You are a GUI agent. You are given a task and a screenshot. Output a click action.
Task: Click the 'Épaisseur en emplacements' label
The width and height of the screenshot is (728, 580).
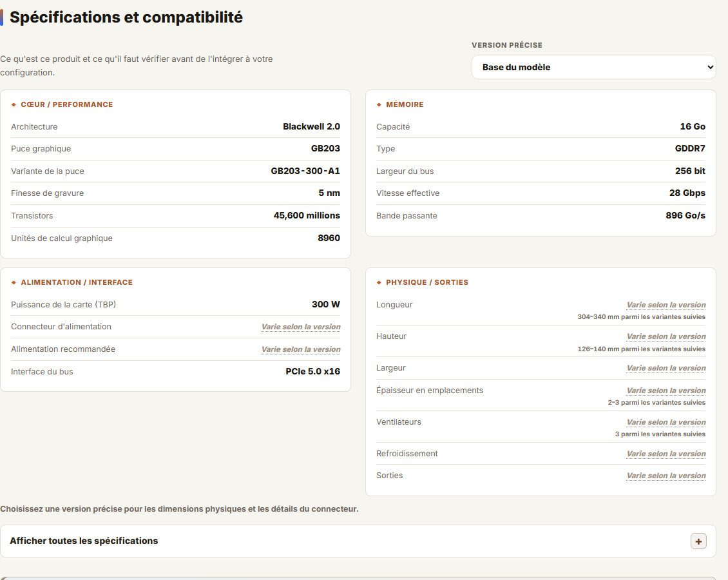430,391
